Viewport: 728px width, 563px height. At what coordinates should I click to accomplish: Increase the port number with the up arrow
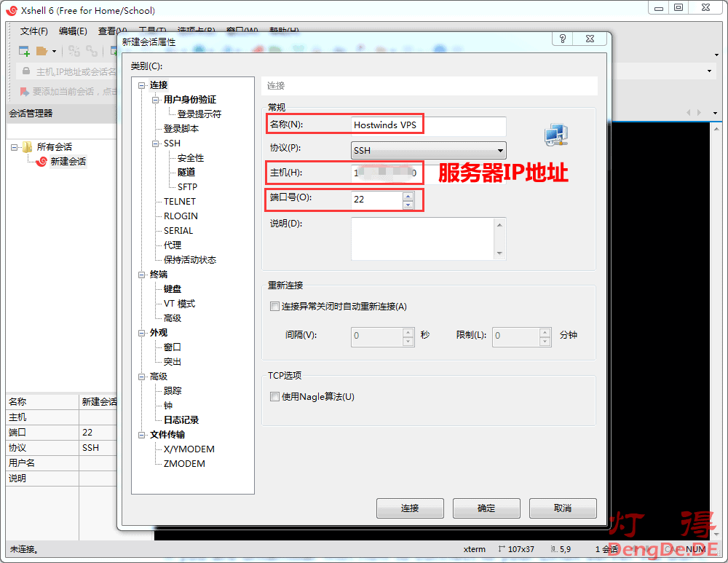pyautogui.click(x=408, y=196)
